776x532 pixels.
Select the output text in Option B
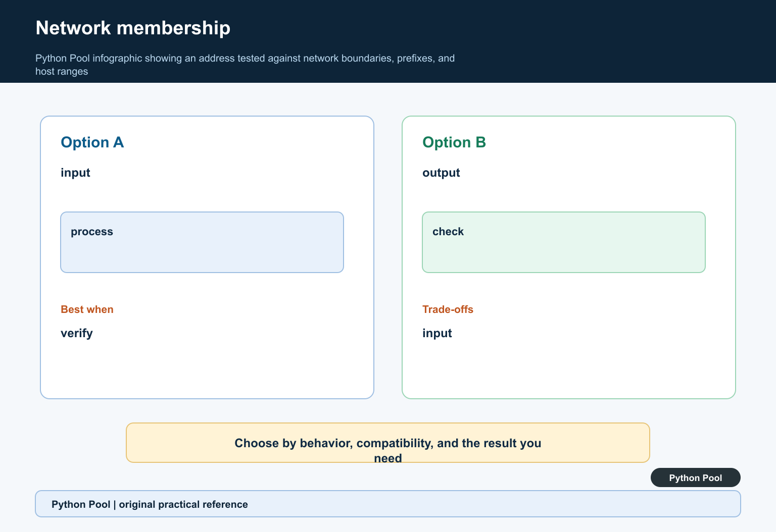coord(441,173)
